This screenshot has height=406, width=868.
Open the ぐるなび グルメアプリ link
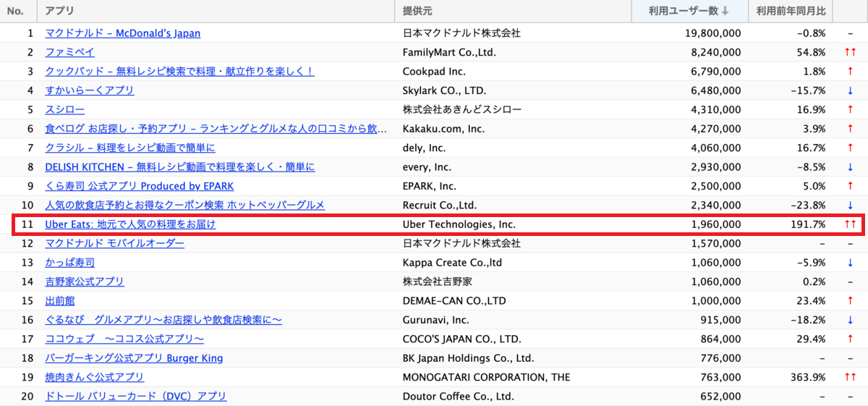[163, 320]
